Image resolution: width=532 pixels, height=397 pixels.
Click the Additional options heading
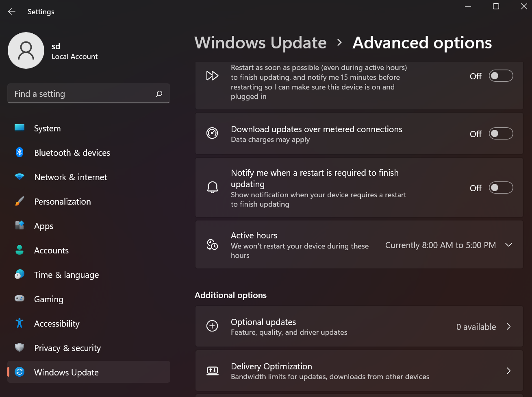click(x=230, y=295)
